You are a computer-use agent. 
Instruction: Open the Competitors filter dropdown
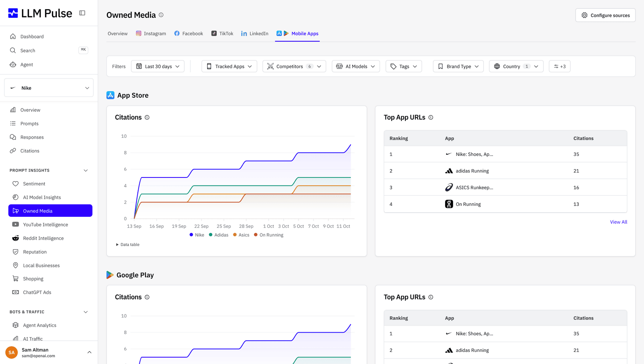click(x=294, y=66)
